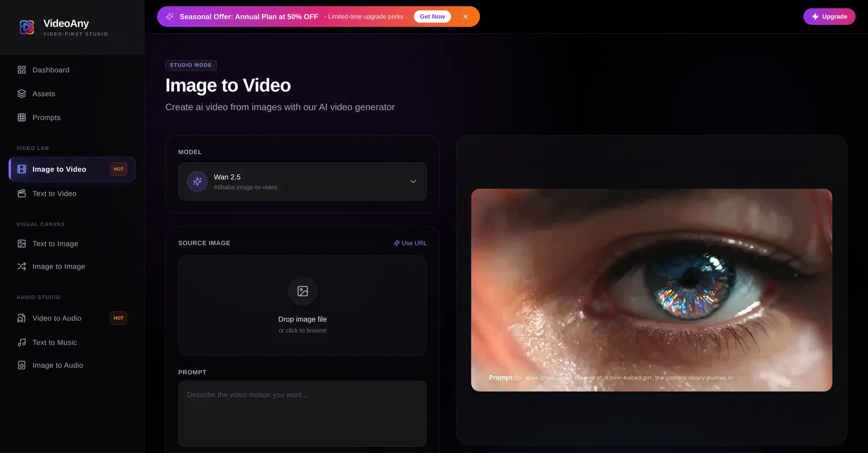Open the Dashboard menu item
The image size is (868, 453).
click(x=51, y=70)
